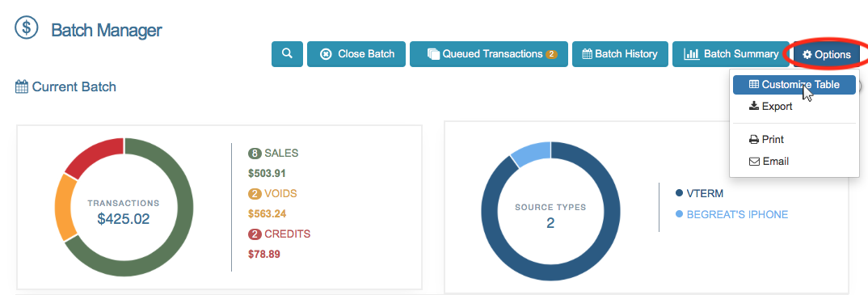Click the orange queued transactions count badge
Image resolution: width=868 pixels, height=295 pixels.
(x=551, y=54)
